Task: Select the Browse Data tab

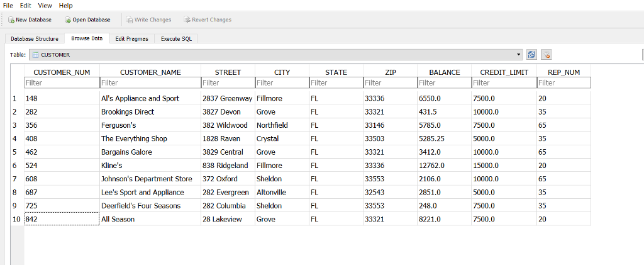Action: click(x=87, y=38)
